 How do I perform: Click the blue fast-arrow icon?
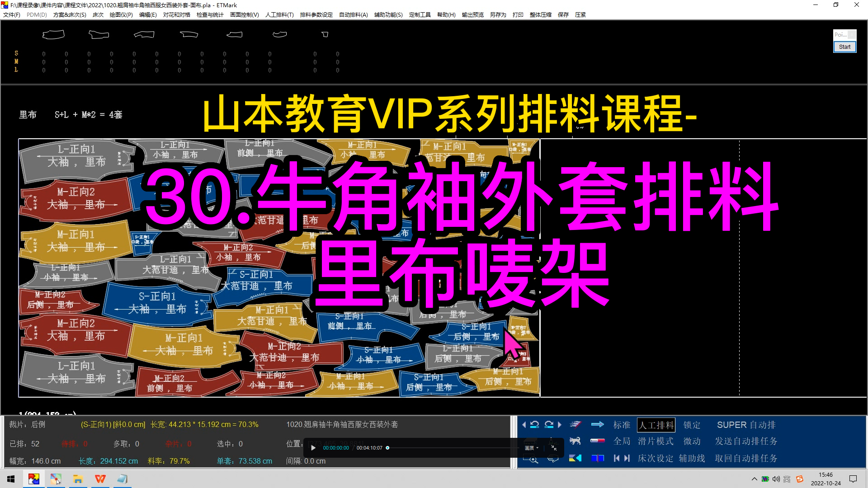pyautogui.click(x=597, y=424)
